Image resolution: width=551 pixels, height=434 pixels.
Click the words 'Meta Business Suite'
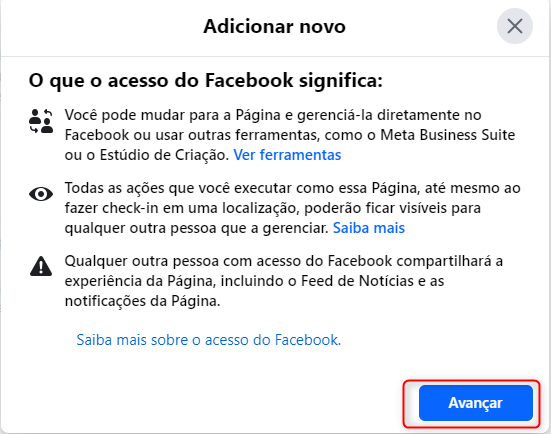tap(447, 135)
